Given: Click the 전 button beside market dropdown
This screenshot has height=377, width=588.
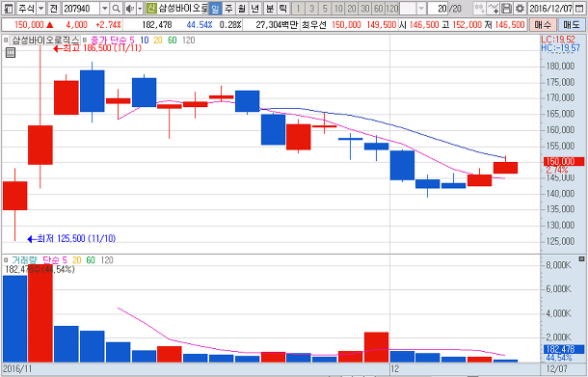Looking at the screenshot, I should pyautogui.click(x=53, y=8).
